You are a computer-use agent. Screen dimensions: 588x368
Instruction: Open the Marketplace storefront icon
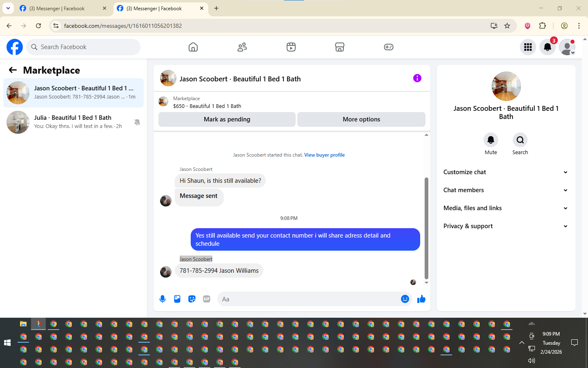[340, 47]
